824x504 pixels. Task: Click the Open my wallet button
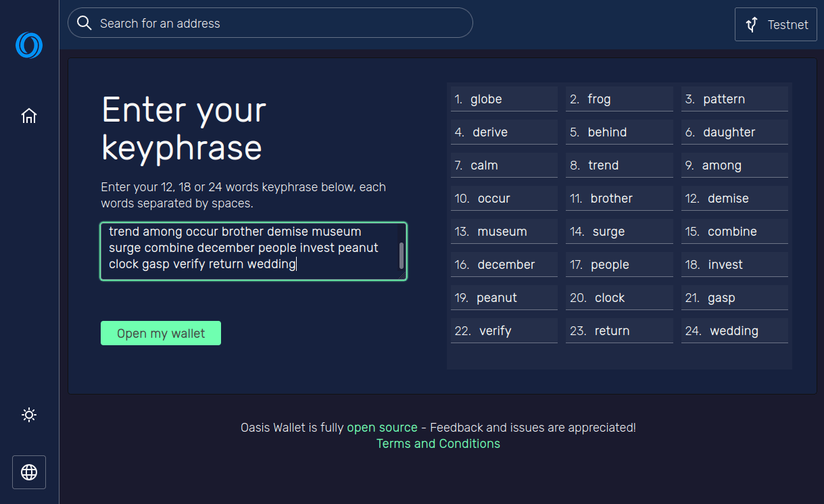(x=161, y=333)
